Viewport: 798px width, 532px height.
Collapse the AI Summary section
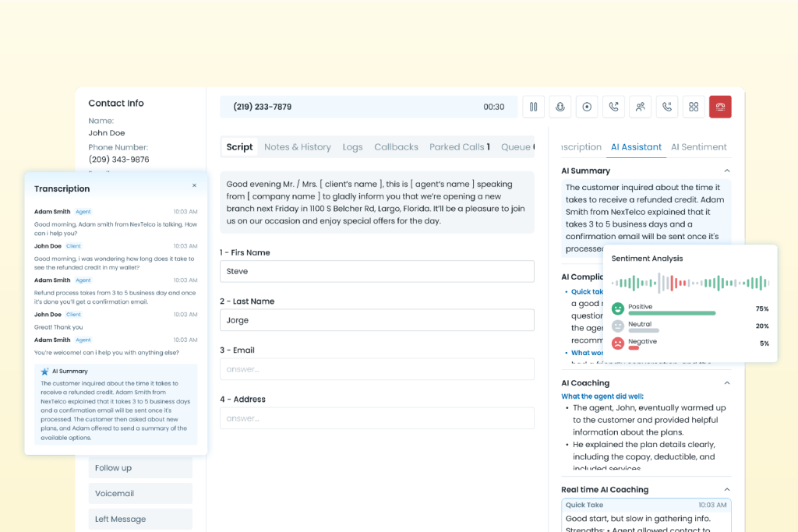[x=726, y=171]
